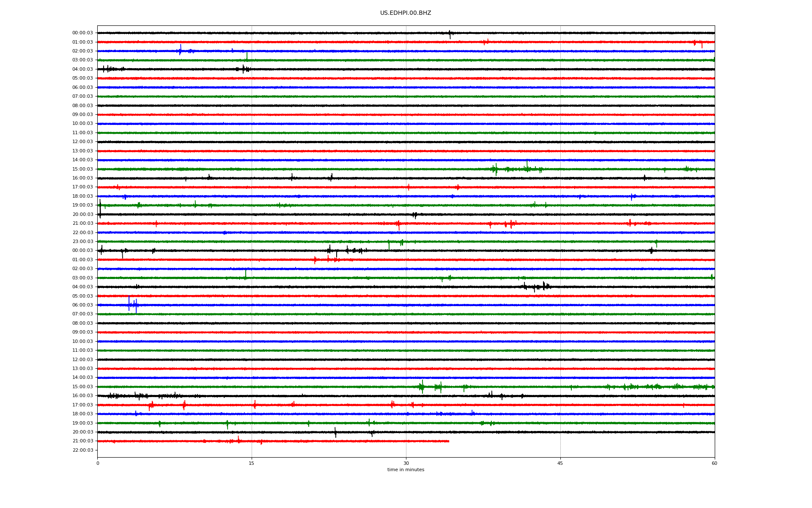Click the green 23:00:03 trace spike near minute 28

[x=389, y=243]
